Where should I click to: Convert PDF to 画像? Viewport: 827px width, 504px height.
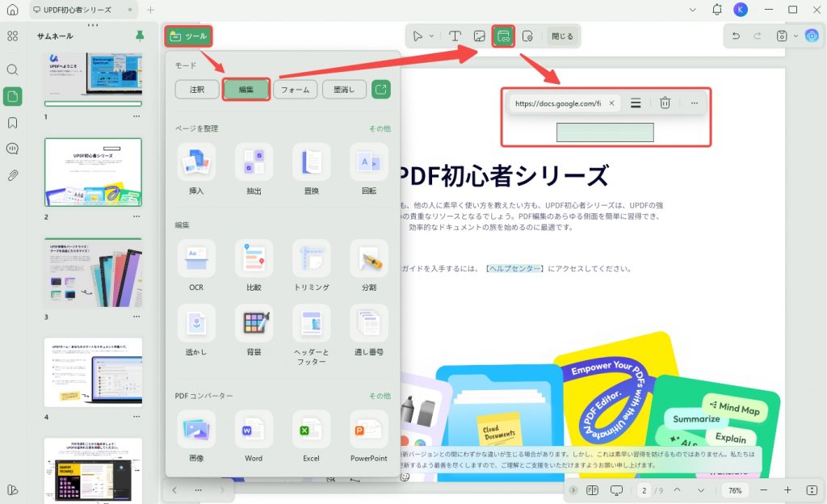[196, 436]
